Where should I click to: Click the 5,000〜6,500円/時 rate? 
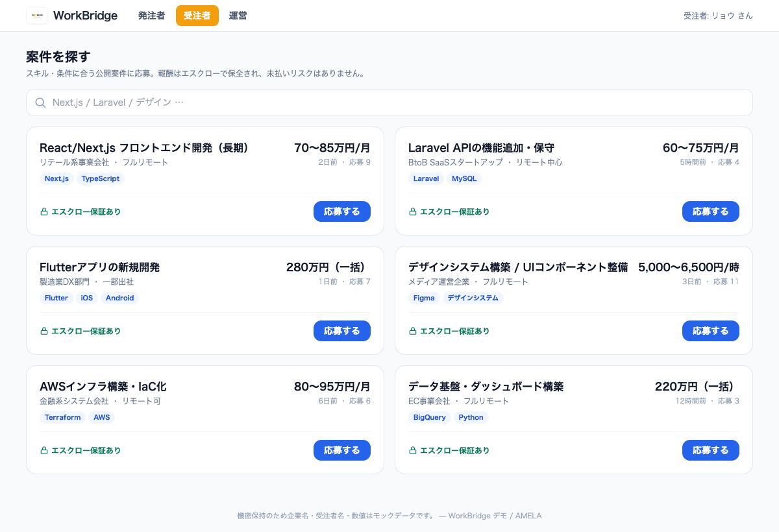(x=689, y=267)
